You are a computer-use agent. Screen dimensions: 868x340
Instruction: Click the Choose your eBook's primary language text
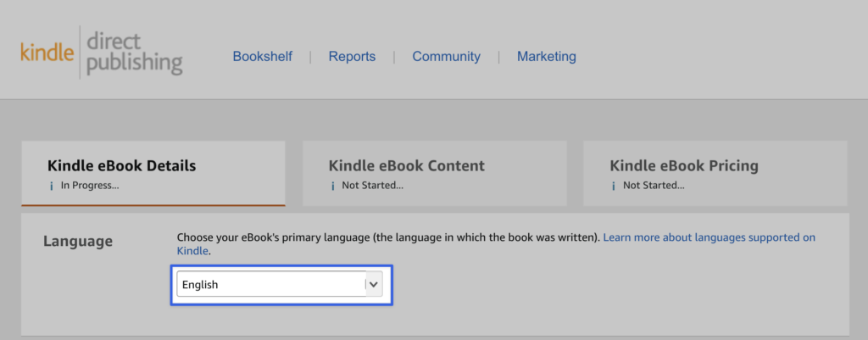click(388, 237)
